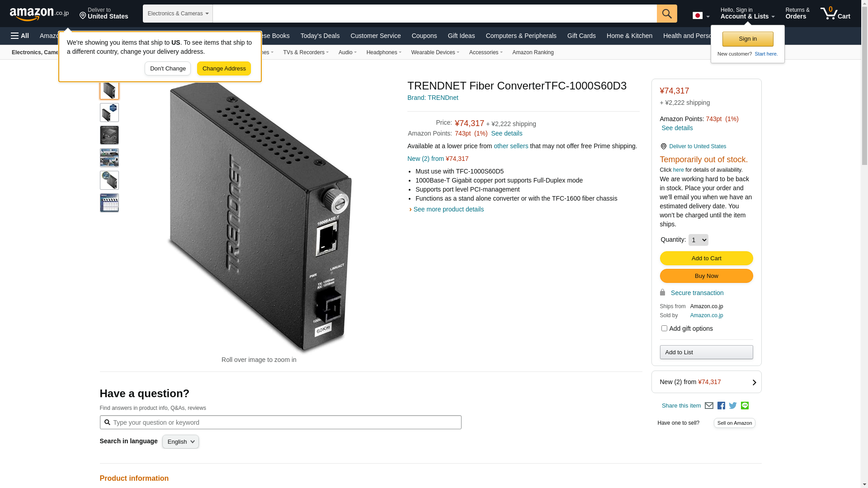Expand the New (2) offers chevron
This screenshot has width=868, height=488.
pos(754,382)
